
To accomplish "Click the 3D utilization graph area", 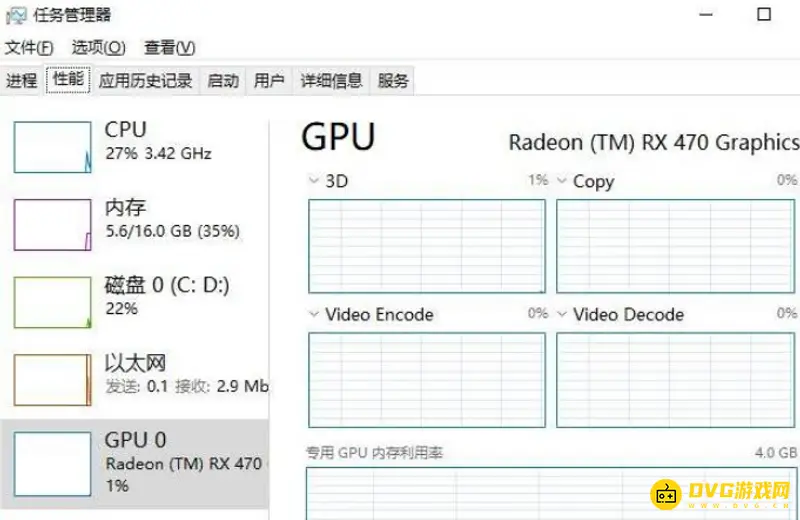I will 427,246.
